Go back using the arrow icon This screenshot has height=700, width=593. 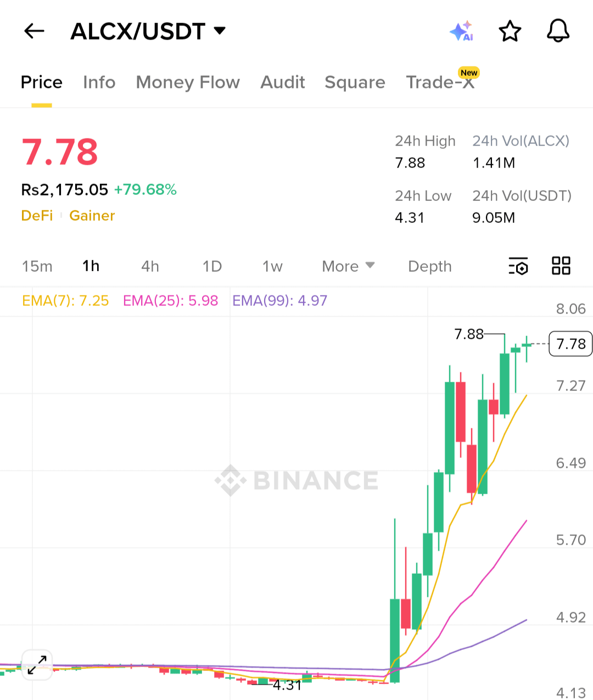tap(34, 31)
